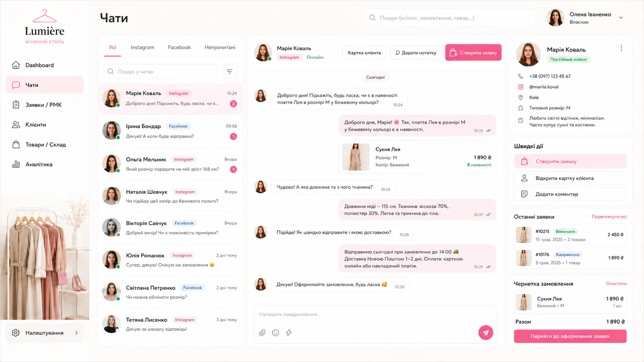Focus the Напишіть повідомлення input field

375,314
